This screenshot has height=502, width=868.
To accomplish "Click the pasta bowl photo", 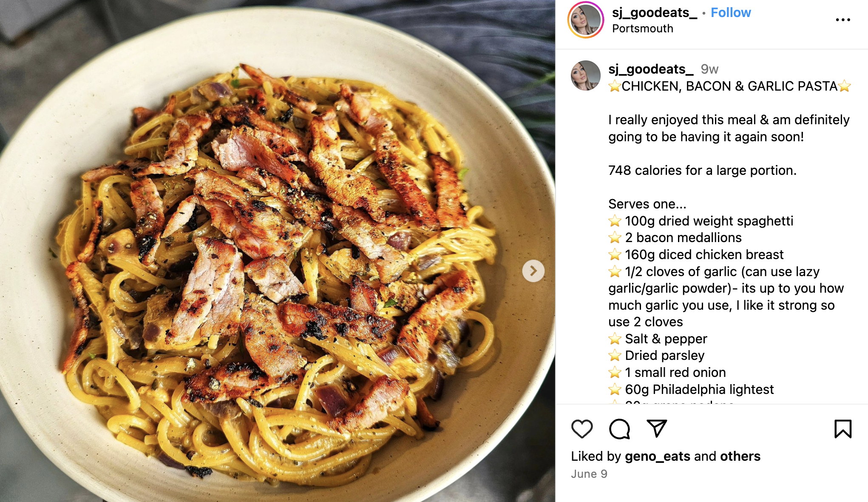I will click(x=277, y=251).
